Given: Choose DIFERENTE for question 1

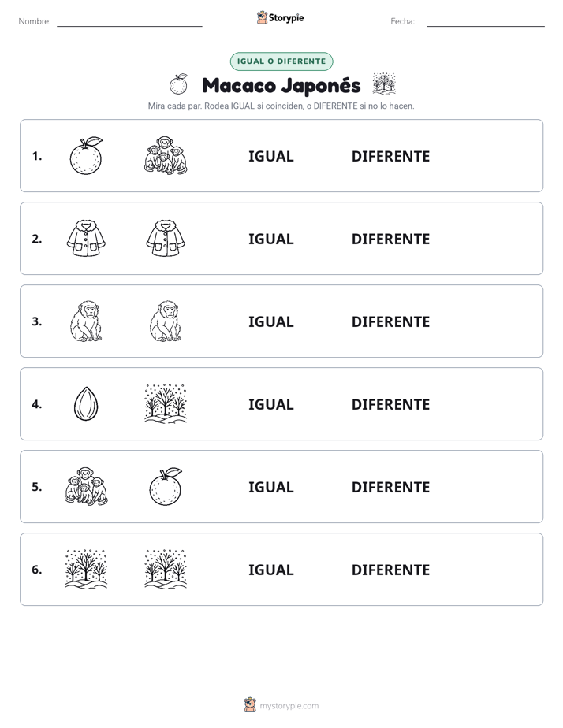Looking at the screenshot, I should (390, 157).
